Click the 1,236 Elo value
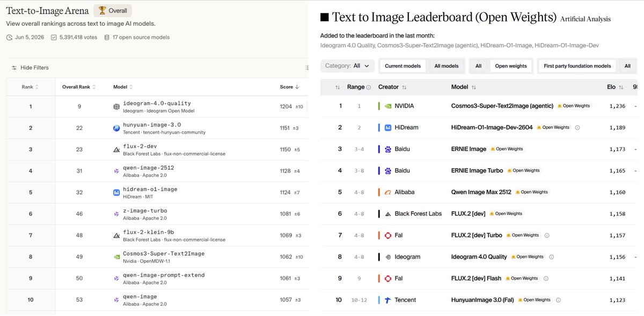Image resolution: width=644 pixels, height=316 pixels. coord(617,106)
